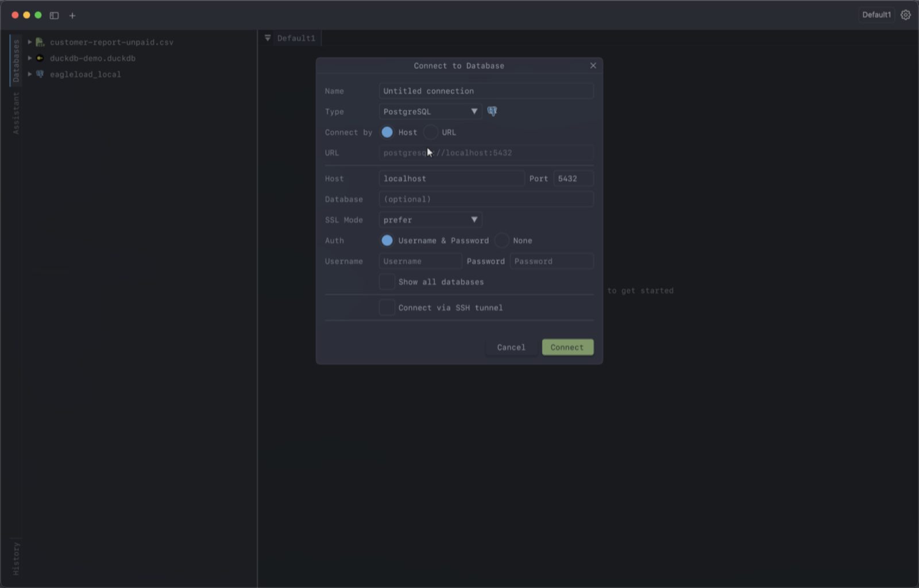This screenshot has height=588, width=919.
Task: Click the Password input field
Action: (551, 261)
